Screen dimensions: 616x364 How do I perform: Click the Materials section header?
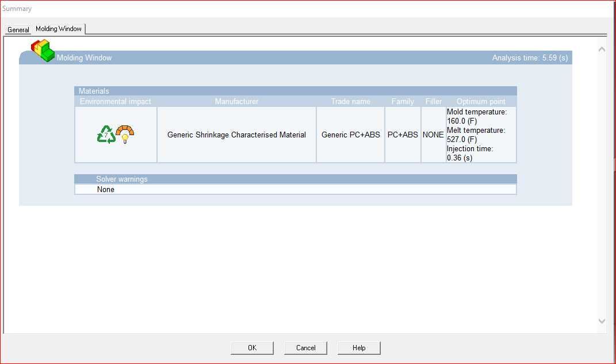click(296, 91)
